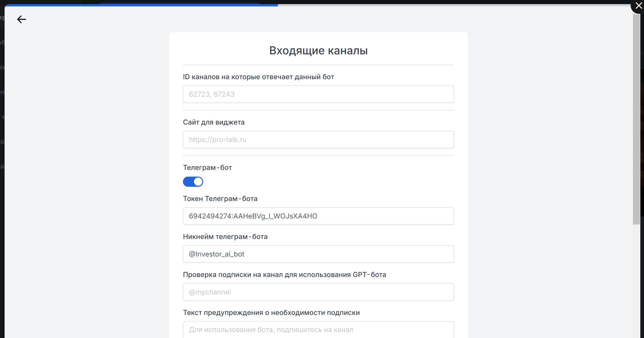
Task: Click the Входящие каналы heading
Action: pos(318,51)
